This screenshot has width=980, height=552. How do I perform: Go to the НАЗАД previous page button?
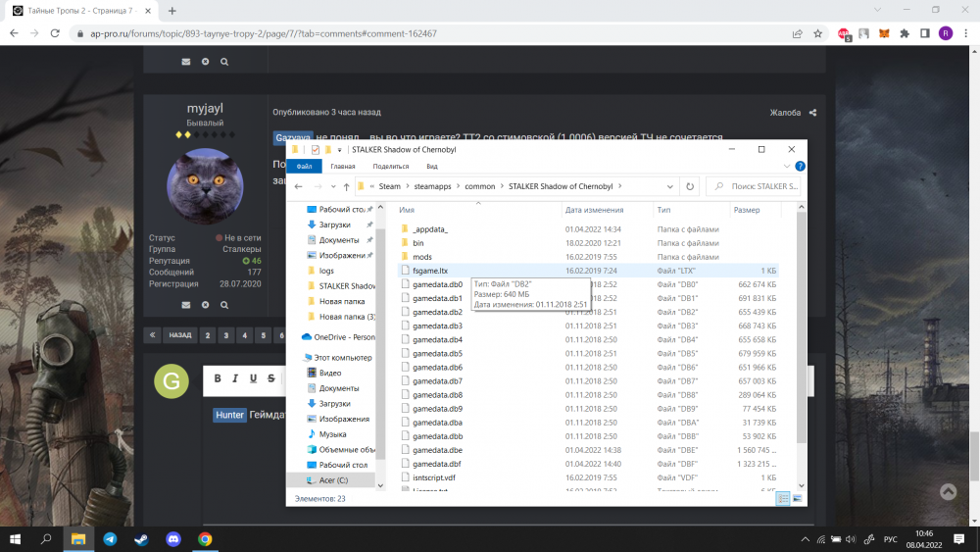(179, 335)
